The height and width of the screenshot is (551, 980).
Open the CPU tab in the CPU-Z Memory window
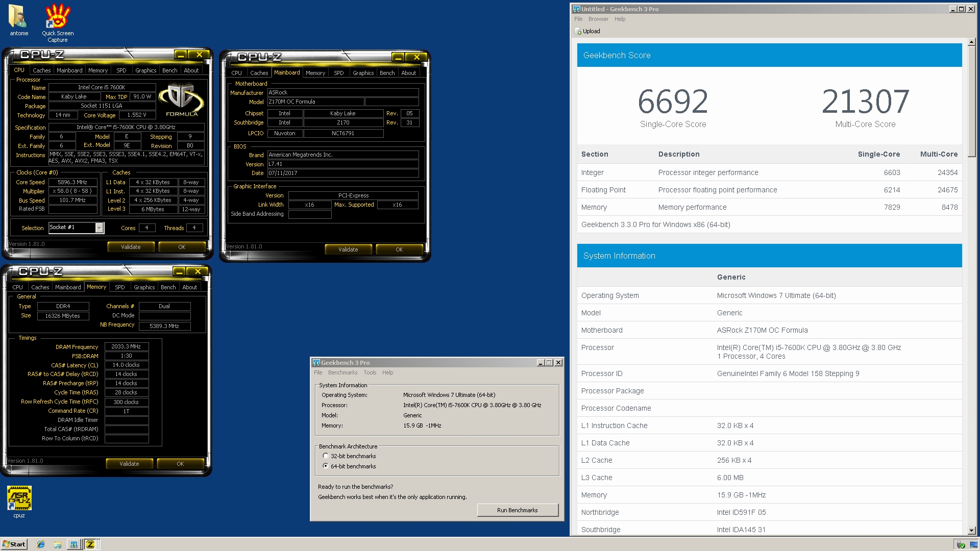click(x=18, y=287)
